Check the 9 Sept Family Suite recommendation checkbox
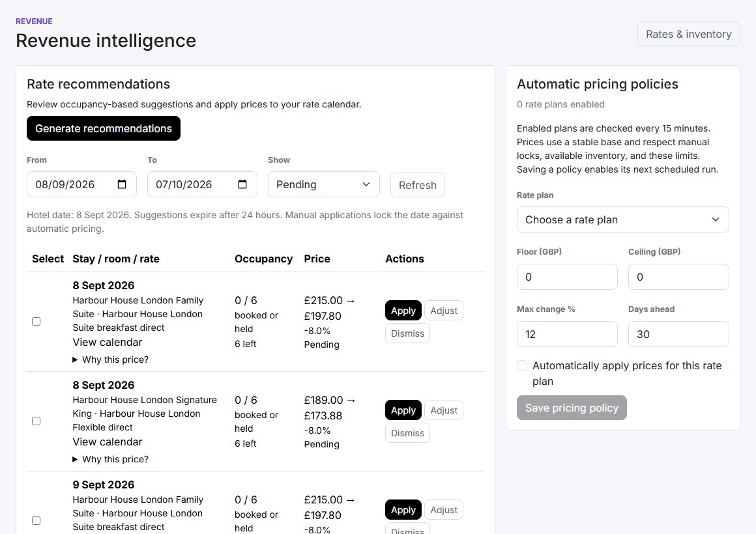 click(36, 520)
